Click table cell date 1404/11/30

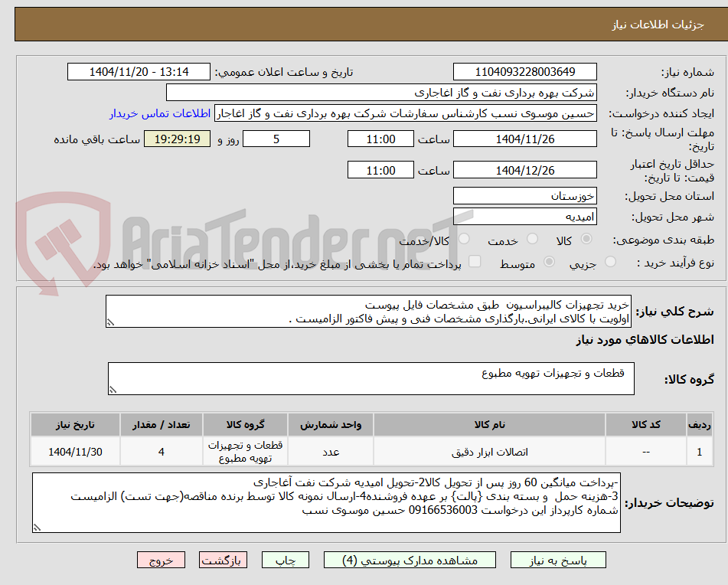(75, 452)
